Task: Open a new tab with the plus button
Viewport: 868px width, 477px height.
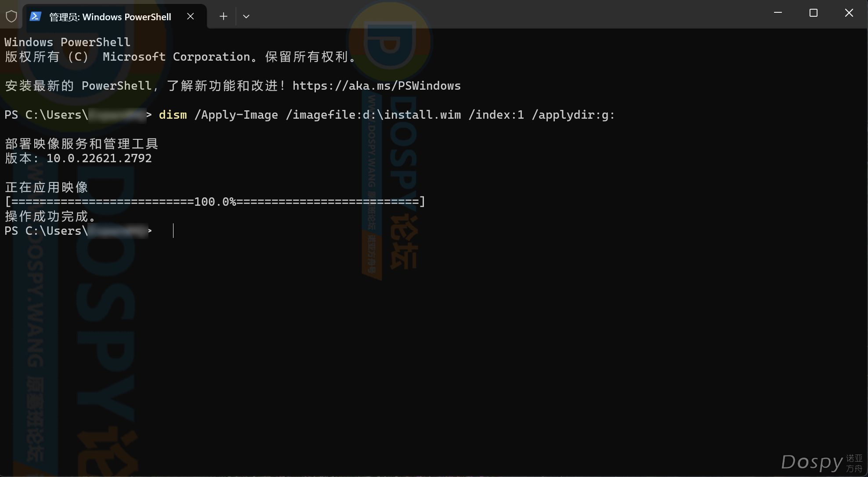Action: tap(224, 16)
